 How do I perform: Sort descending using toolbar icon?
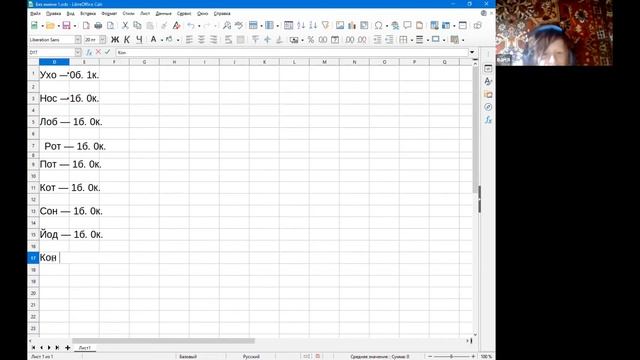[x=313, y=26]
